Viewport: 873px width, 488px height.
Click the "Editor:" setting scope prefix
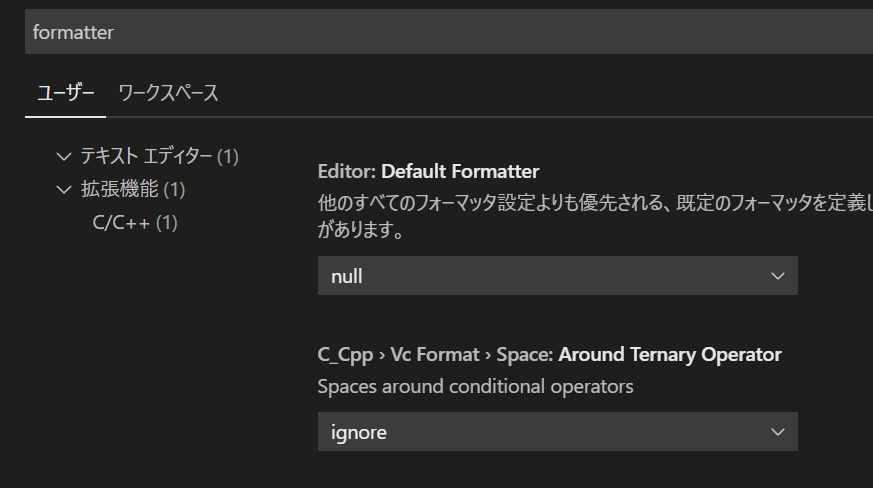pyautogui.click(x=347, y=171)
